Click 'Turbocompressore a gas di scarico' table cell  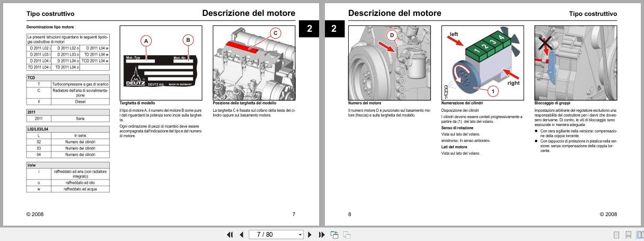click(80, 84)
